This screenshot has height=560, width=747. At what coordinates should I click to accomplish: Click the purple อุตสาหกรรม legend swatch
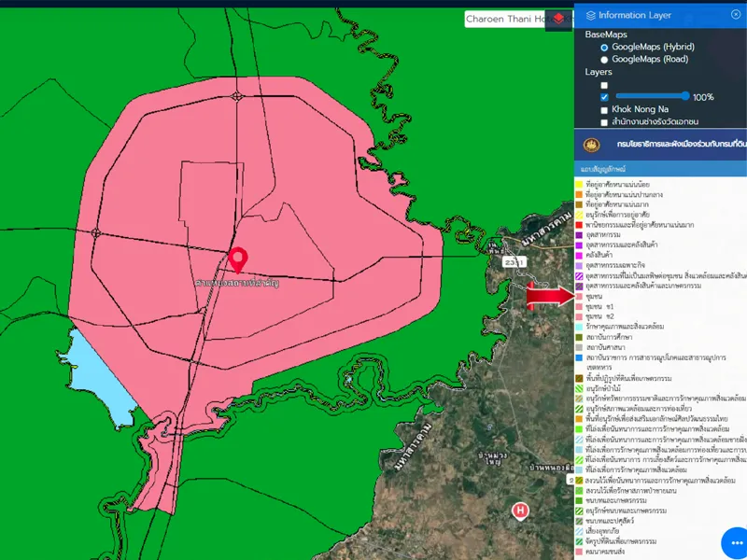[x=580, y=235]
